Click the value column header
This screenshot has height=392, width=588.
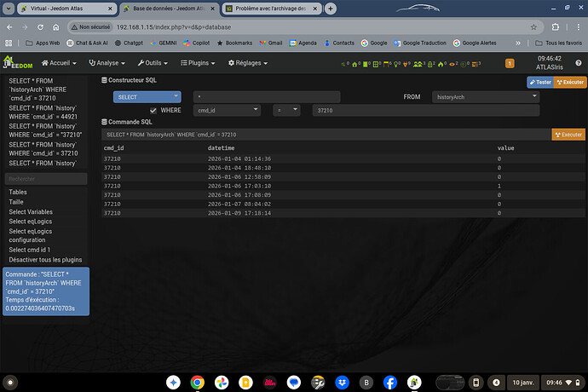505,147
